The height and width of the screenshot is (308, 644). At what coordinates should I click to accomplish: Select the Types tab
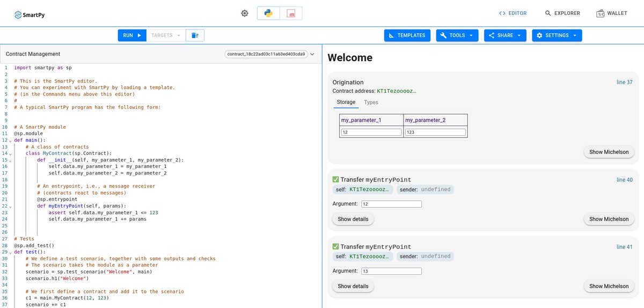tap(371, 102)
